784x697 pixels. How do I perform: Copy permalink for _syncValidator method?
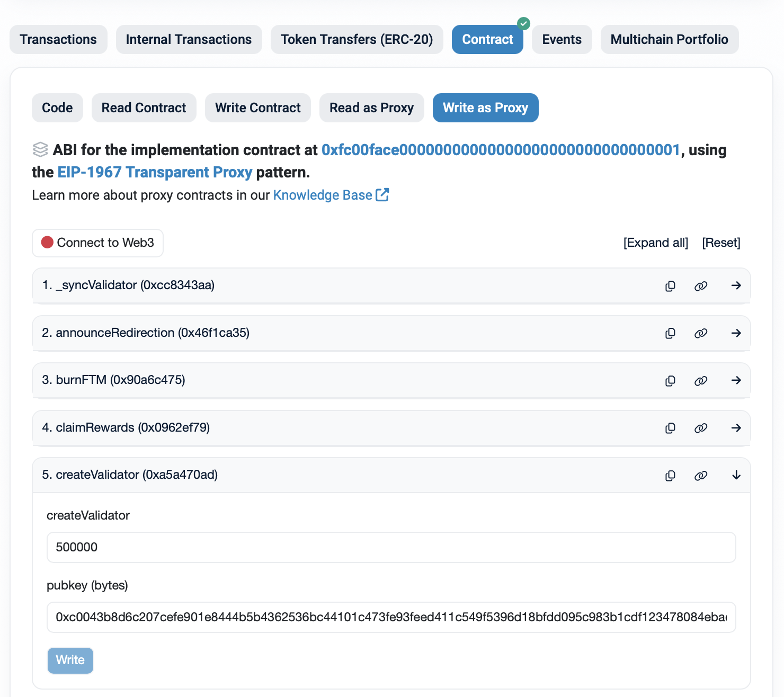point(701,286)
